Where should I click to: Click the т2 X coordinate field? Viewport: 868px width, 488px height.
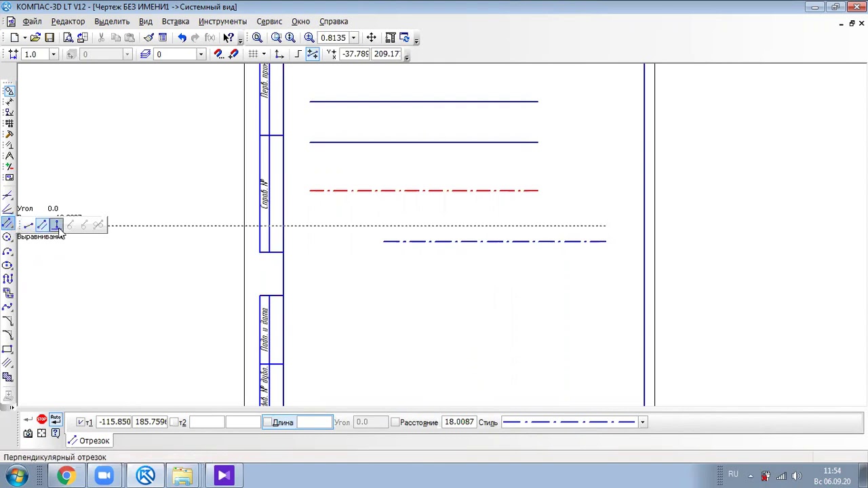point(207,422)
